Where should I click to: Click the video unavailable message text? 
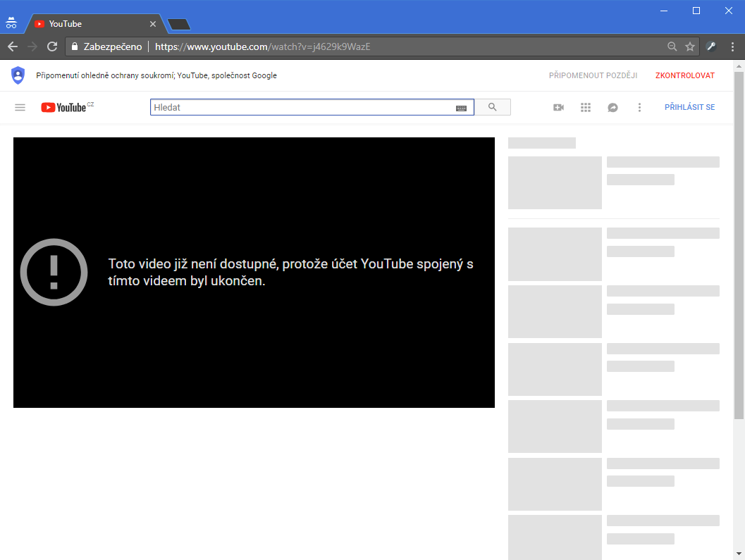(291, 272)
